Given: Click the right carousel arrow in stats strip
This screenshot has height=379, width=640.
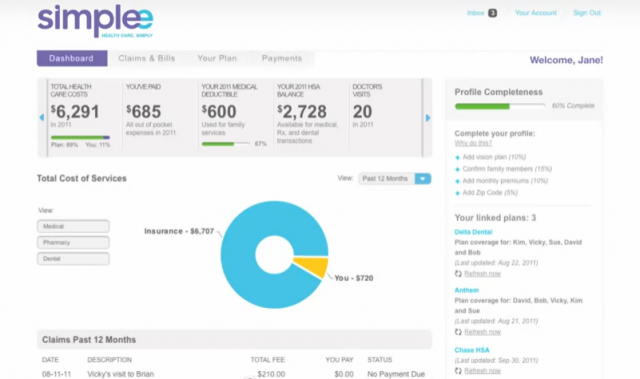Looking at the screenshot, I should click(428, 118).
